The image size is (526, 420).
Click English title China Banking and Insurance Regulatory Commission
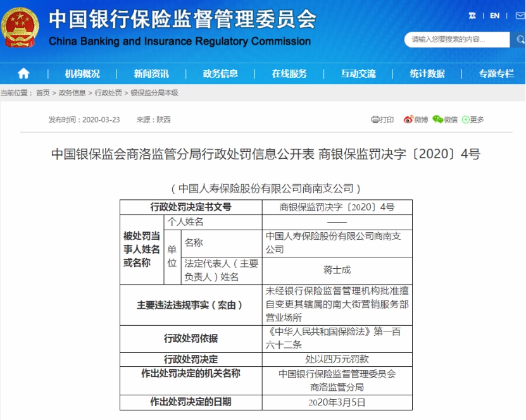click(180, 41)
